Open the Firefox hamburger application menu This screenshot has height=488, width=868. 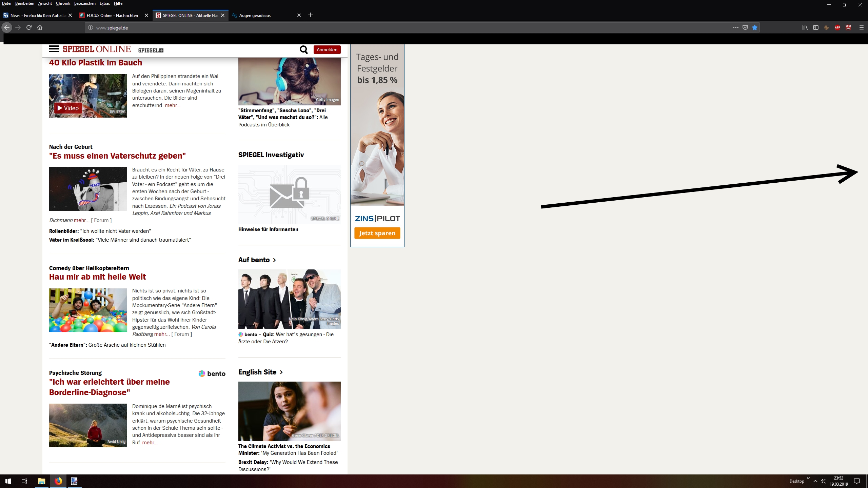click(x=861, y=28)
